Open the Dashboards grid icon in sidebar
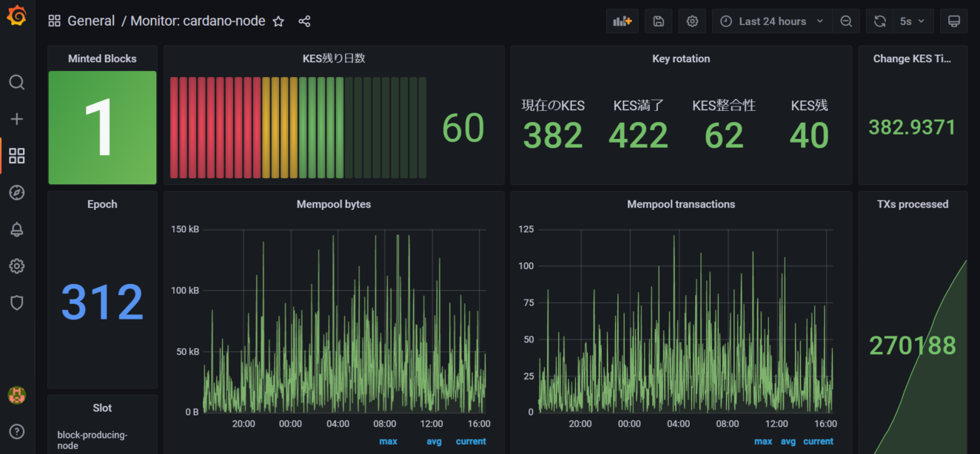 click(17, 156)
